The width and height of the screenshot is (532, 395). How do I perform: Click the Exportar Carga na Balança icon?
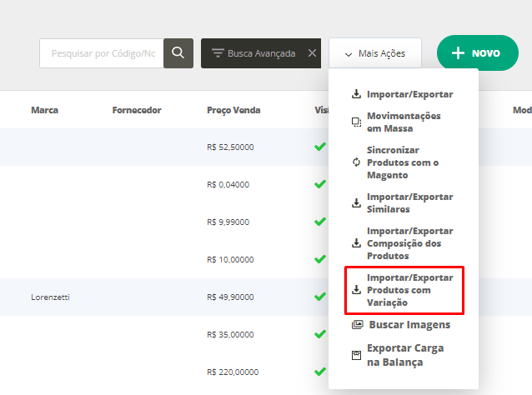coord(357,354)
